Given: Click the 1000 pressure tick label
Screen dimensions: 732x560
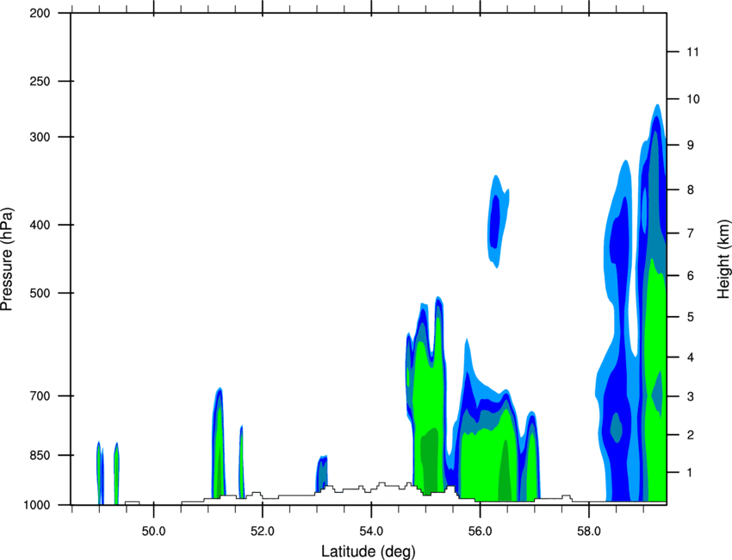Looking at the screenshot, I should coord(37,505).
